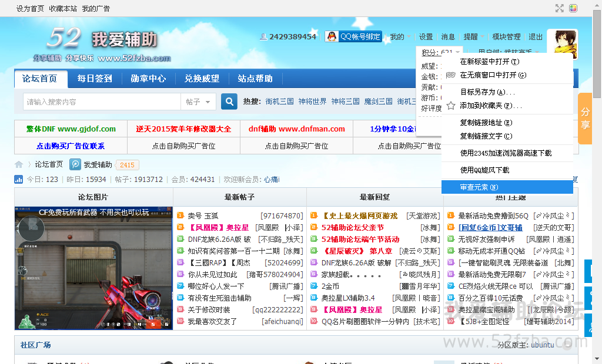Image resolution: width=602 pixels, height=364 pixels.
Task: Click the 退出 logout link
Action: click(536, 36)
